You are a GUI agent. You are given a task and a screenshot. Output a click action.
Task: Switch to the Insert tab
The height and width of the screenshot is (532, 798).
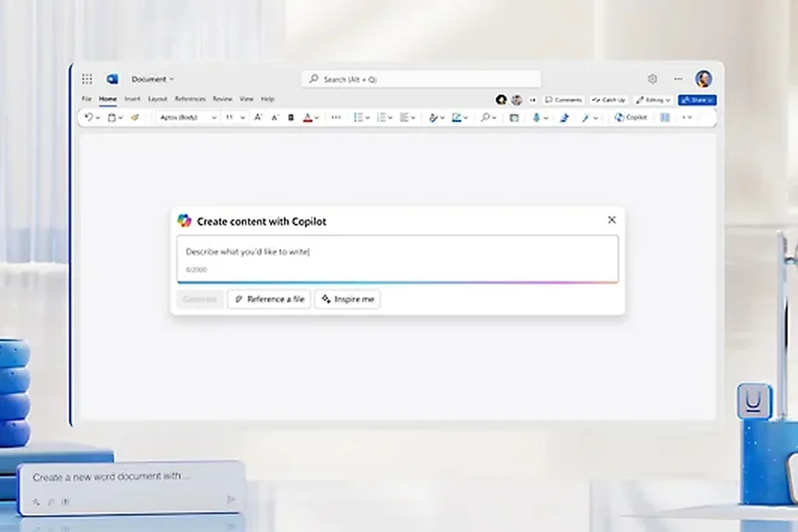pos(132,99)
